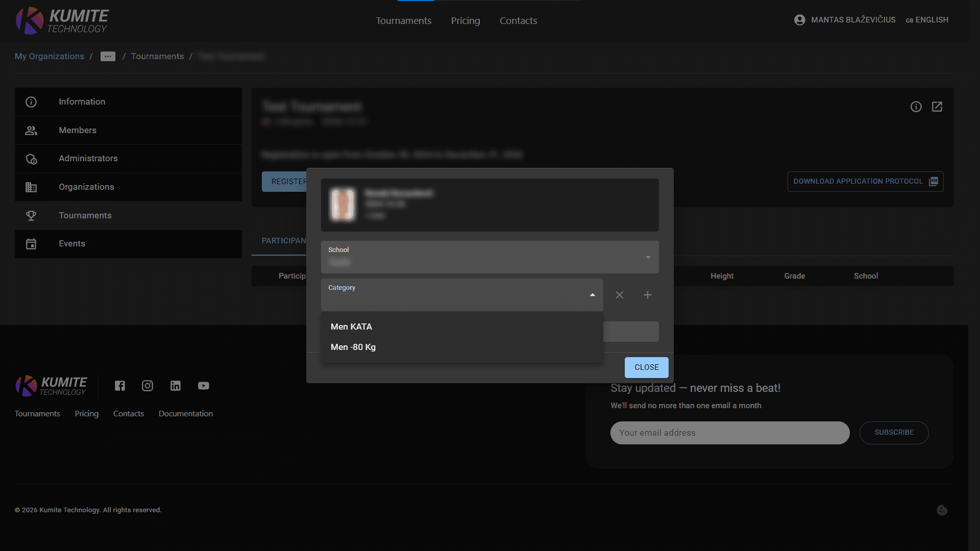Viewport: 980px width, 551px height.
Task: Open the Administrators section icon
Action: [x=31, y=159]
